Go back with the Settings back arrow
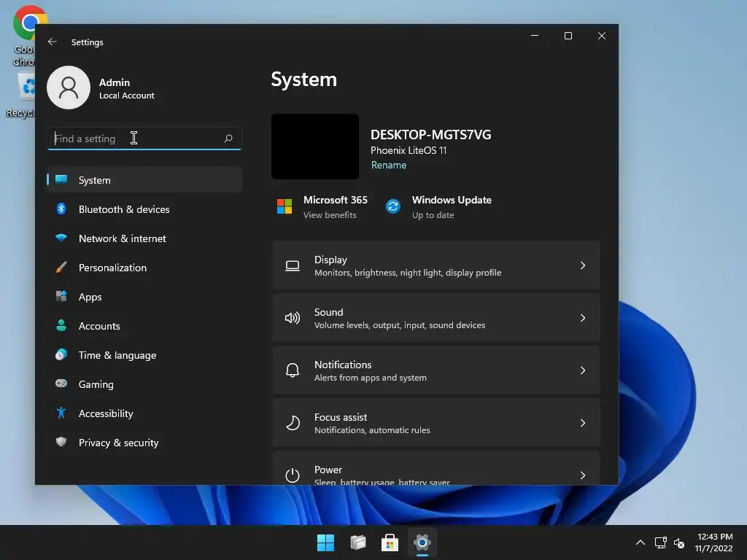Screen dimensions: 747x560 53,42
